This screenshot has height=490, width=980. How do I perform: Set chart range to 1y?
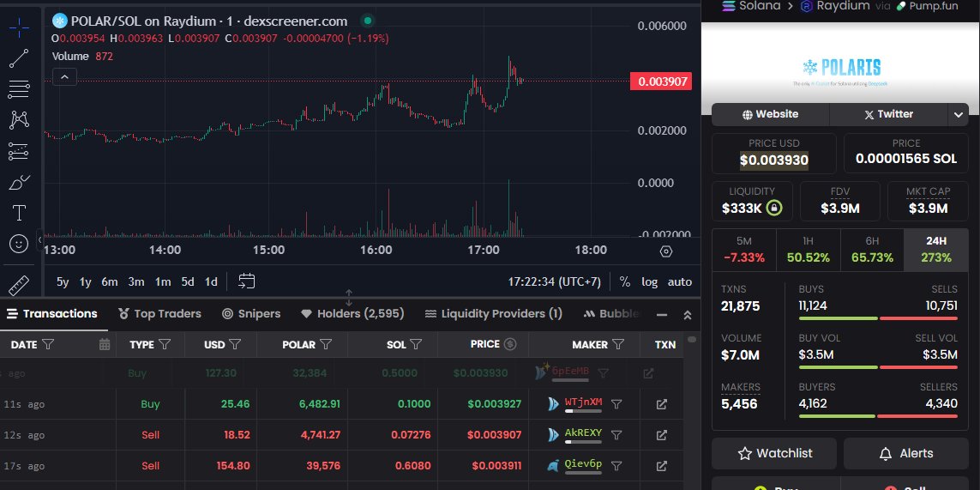86,281
